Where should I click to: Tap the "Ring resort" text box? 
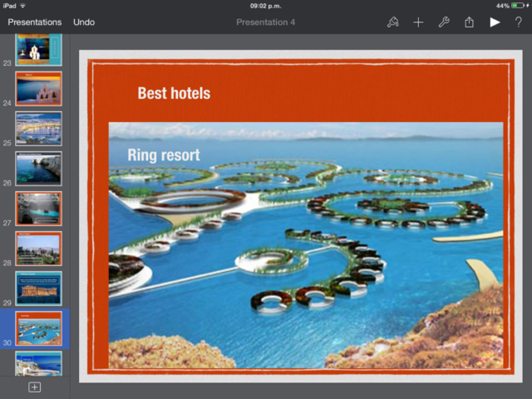coord(164,155)
